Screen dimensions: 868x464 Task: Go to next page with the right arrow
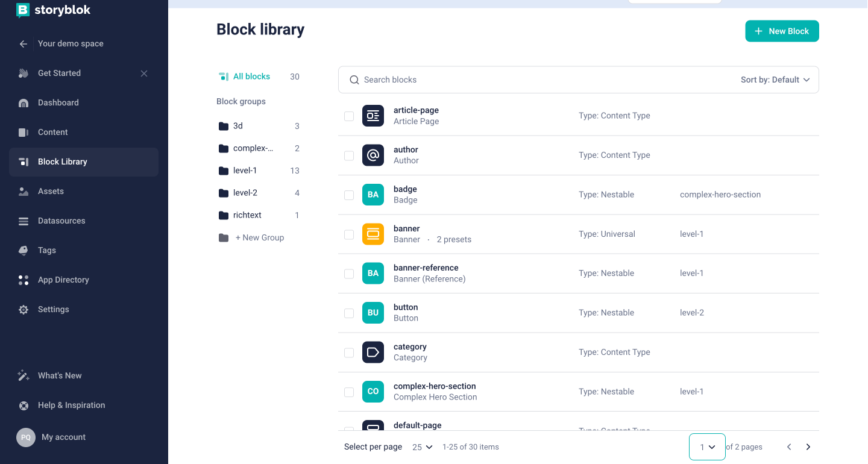[808, 447]
